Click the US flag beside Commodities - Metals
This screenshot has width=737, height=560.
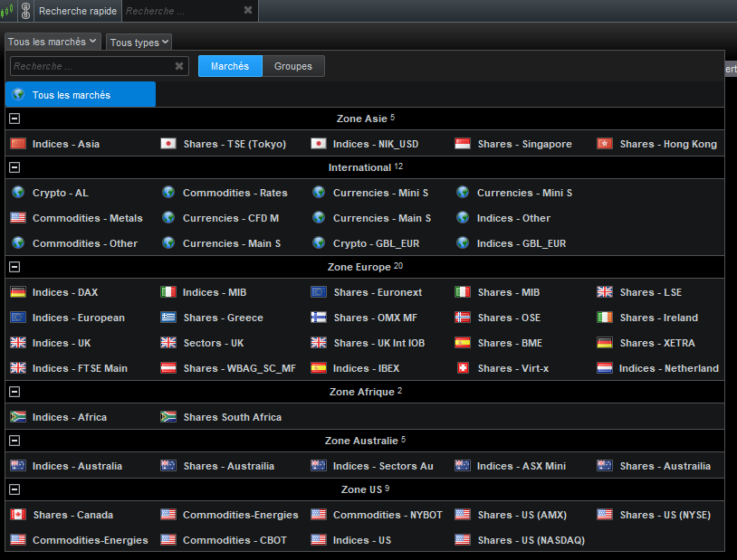click(18, 217)
